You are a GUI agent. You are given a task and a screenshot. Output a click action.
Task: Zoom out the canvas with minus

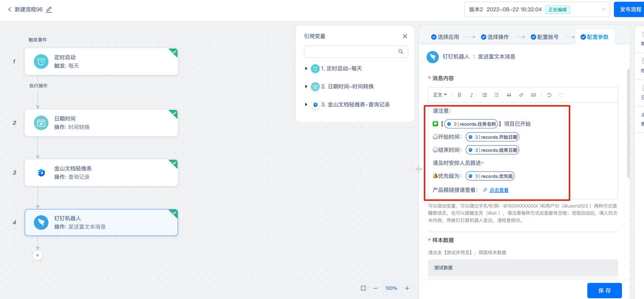tap(376, 288)
